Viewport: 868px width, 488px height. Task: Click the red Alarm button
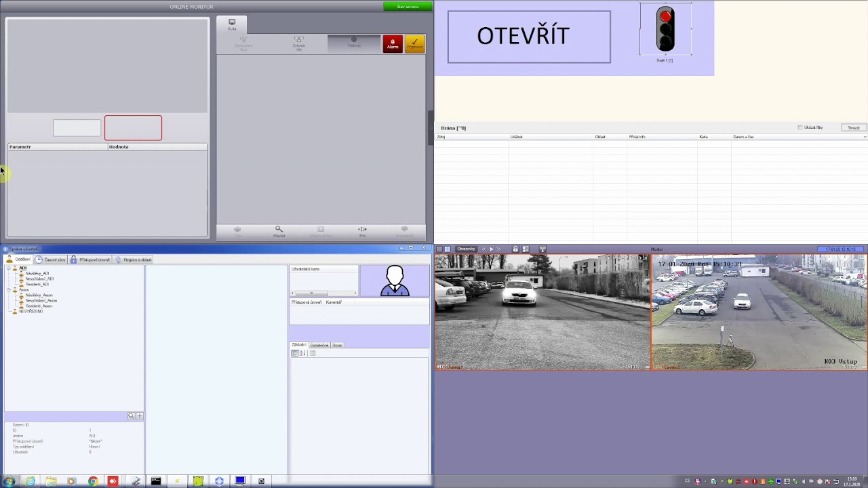point(393,44)
